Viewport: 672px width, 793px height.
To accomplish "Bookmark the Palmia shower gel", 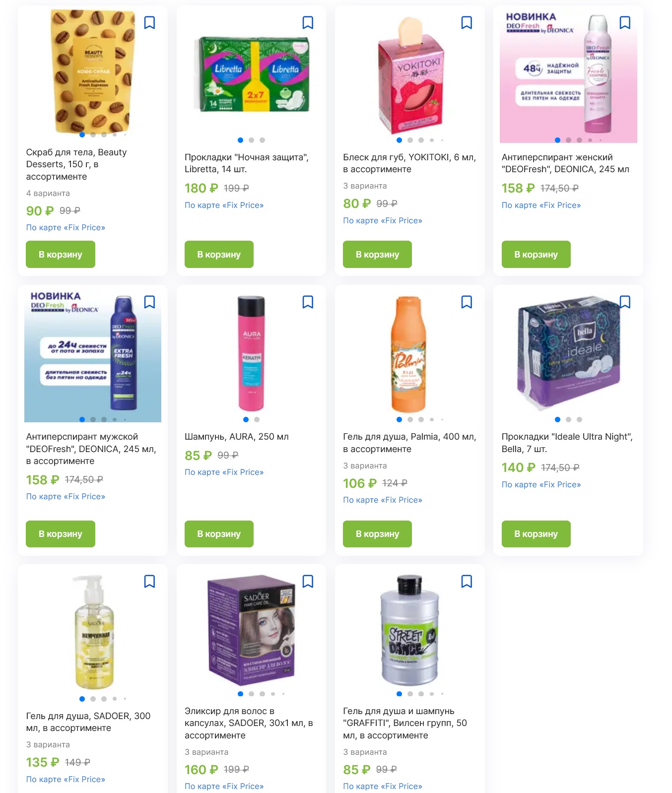I will click(467, 302).
